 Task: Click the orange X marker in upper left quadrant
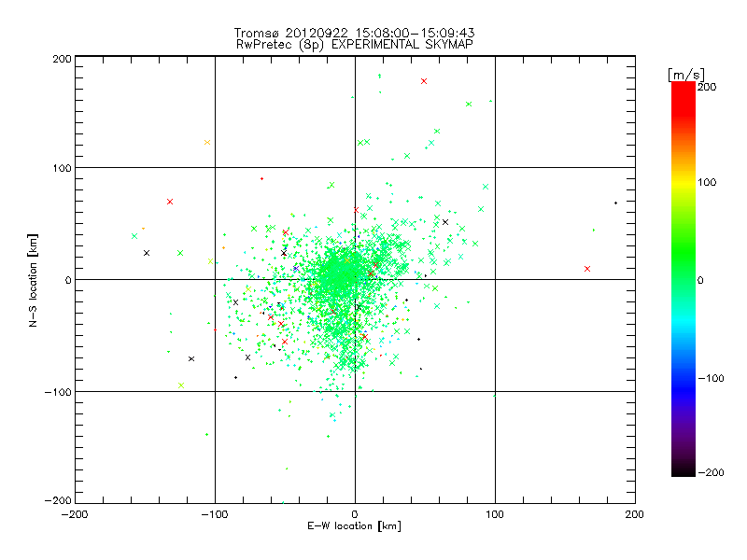[x=207, y=143]
